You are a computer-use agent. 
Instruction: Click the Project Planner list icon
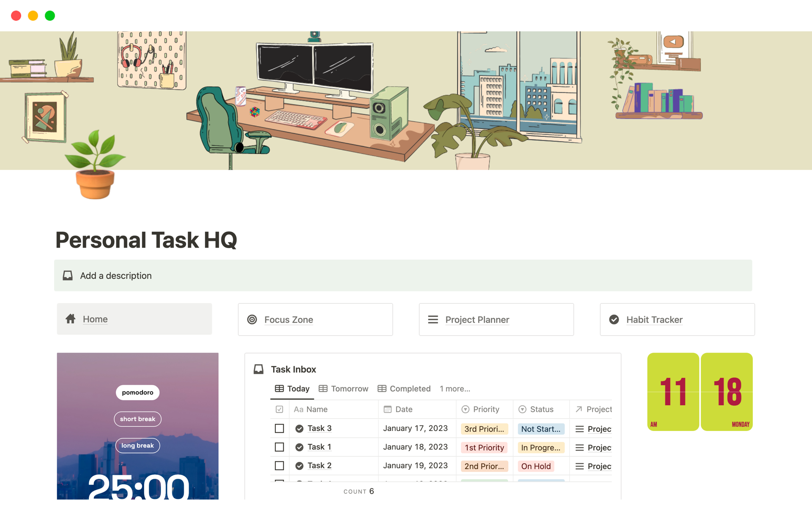(x=433, y=320)
